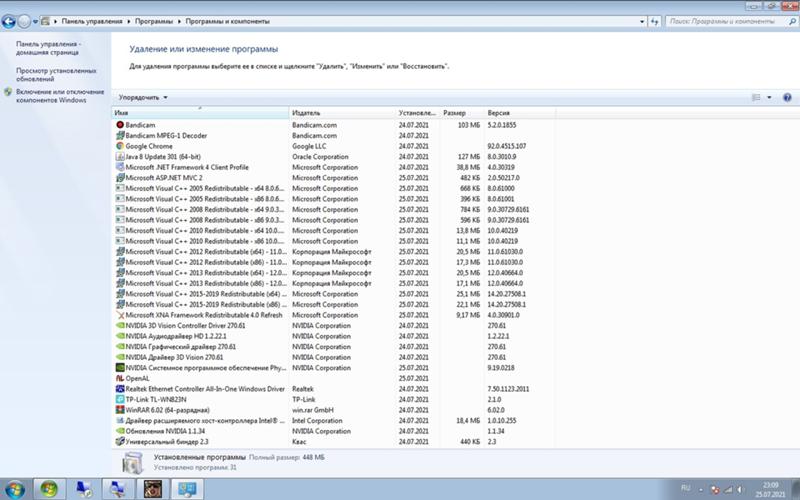Click the RU language indicator in tray
Screen dimensions: 800x500
pyautogui.click(x=685, y=489)
